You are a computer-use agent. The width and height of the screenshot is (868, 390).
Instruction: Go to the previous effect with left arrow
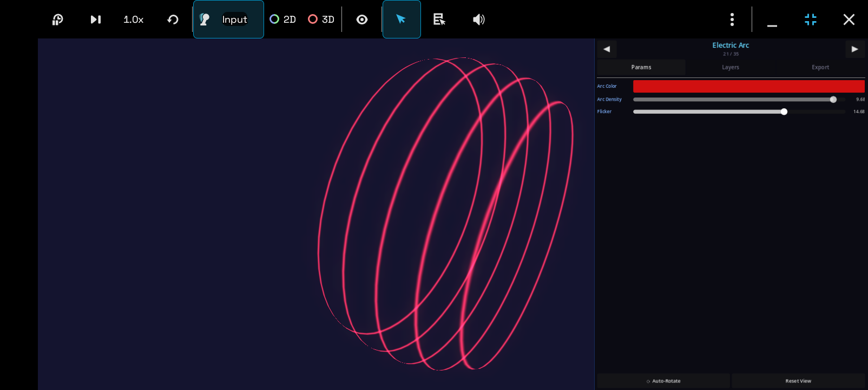point(607,49)
